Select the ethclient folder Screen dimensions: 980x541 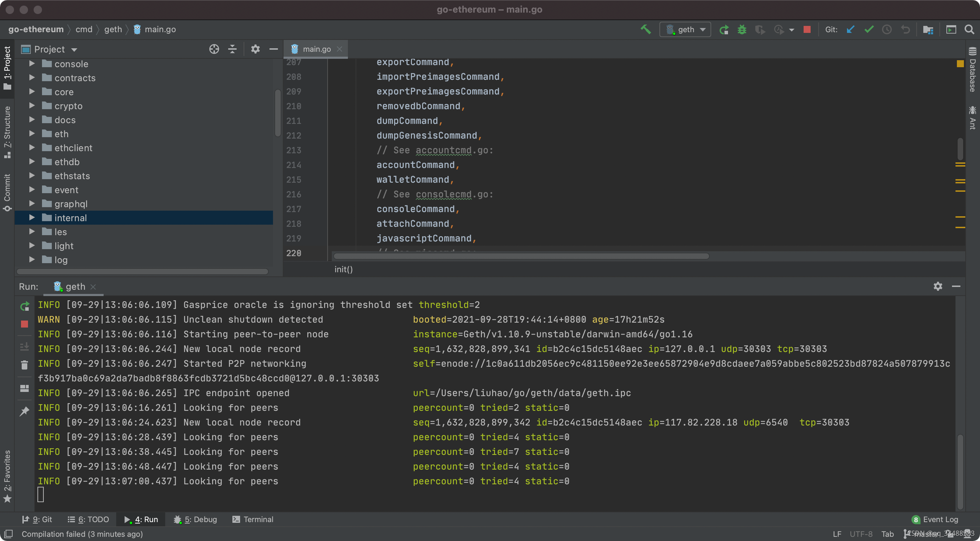[x=73, y=148]
